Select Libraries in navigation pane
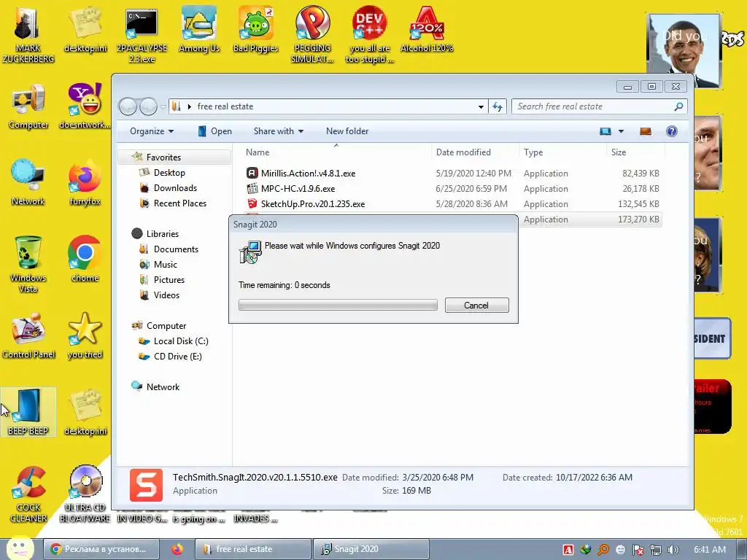The image size is (747, 560). [162, 234]
